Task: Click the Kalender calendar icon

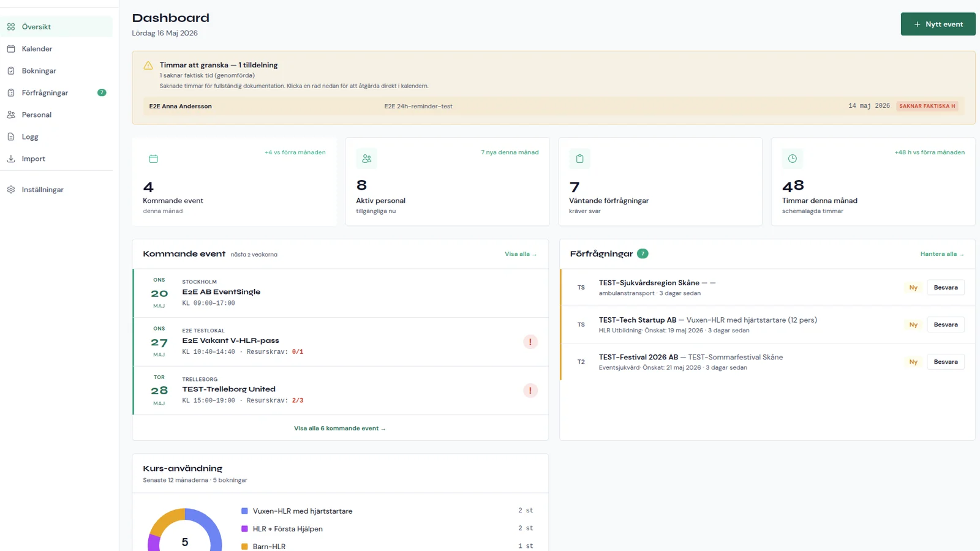Action: point(11,49)
